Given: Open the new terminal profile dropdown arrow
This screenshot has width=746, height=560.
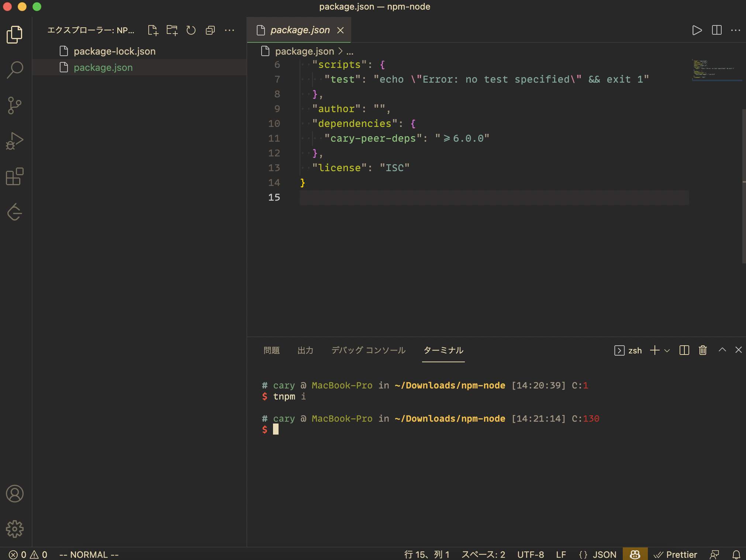Looking at the screenshot, I should (x=667, y=350).
